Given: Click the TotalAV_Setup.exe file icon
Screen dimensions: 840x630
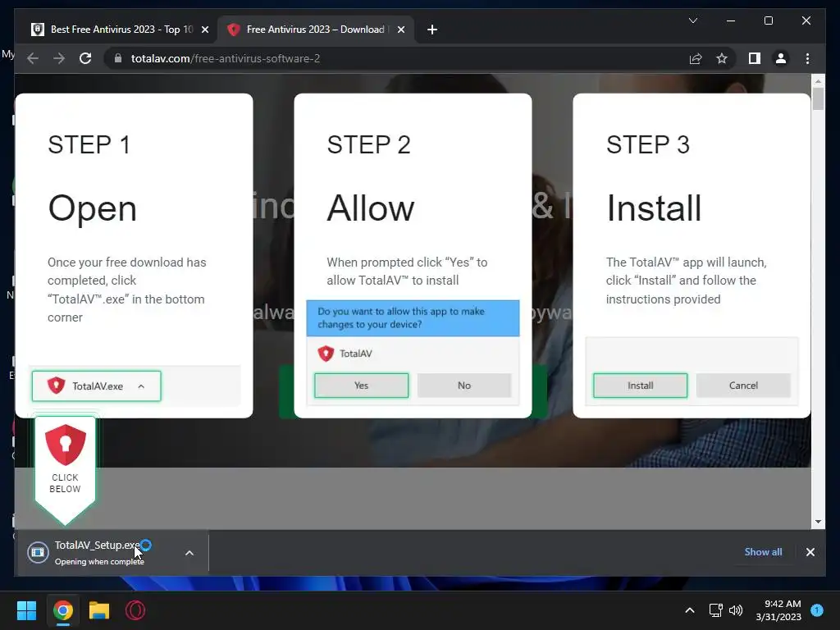Looking at the screenshot, I should click(x=38, y=552).
